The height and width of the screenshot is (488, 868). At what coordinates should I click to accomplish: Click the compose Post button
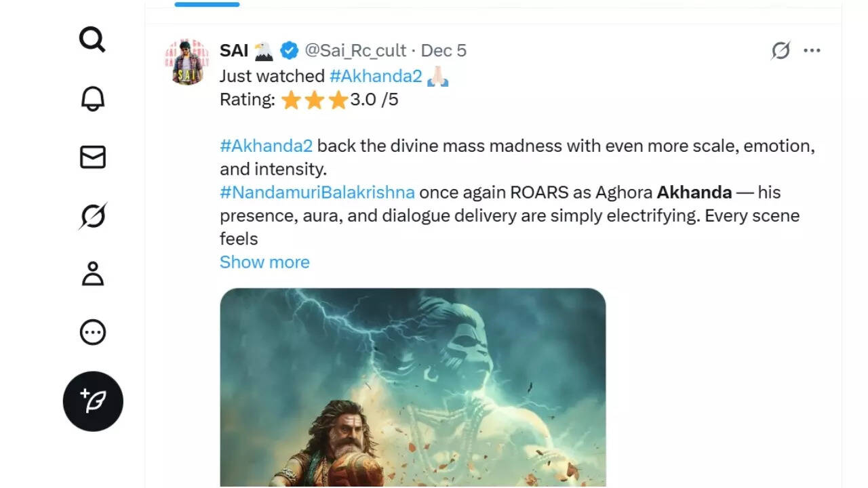(93, 401)
